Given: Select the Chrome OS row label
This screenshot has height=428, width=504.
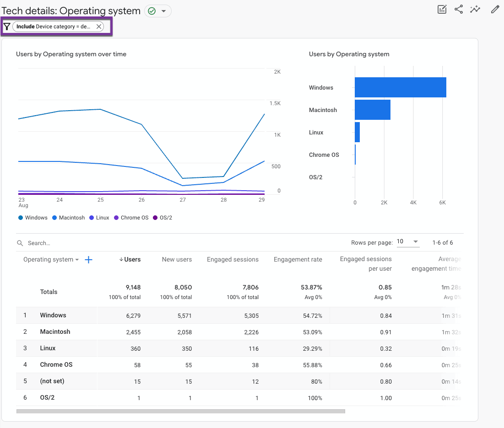Looking at the screenshot, I should [56, 365].
